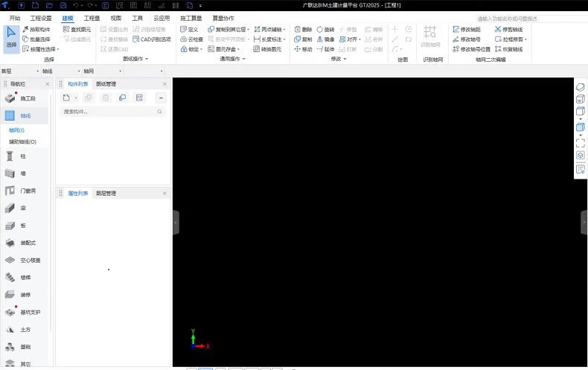Screen dimensions: 588x370
Task: Open the 工程量 ribbon tab
Action: [x=92, y=18]
